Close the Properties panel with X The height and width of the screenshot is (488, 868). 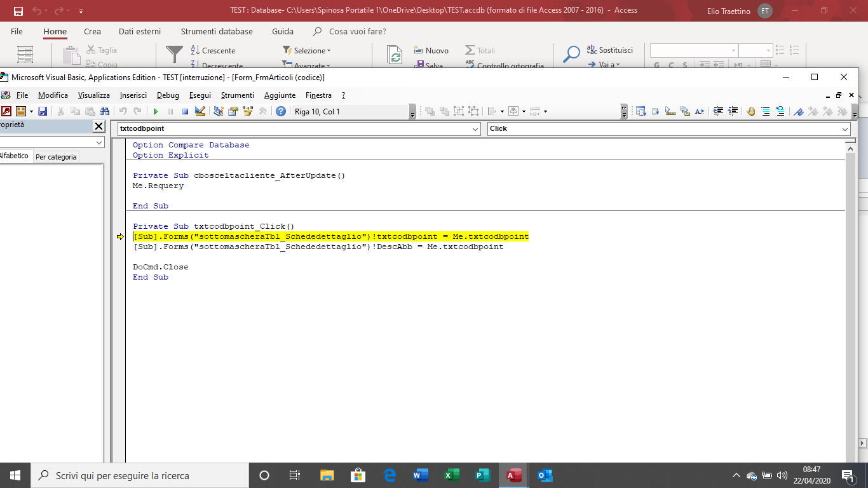pyautogui.click(x=98, y=126)
